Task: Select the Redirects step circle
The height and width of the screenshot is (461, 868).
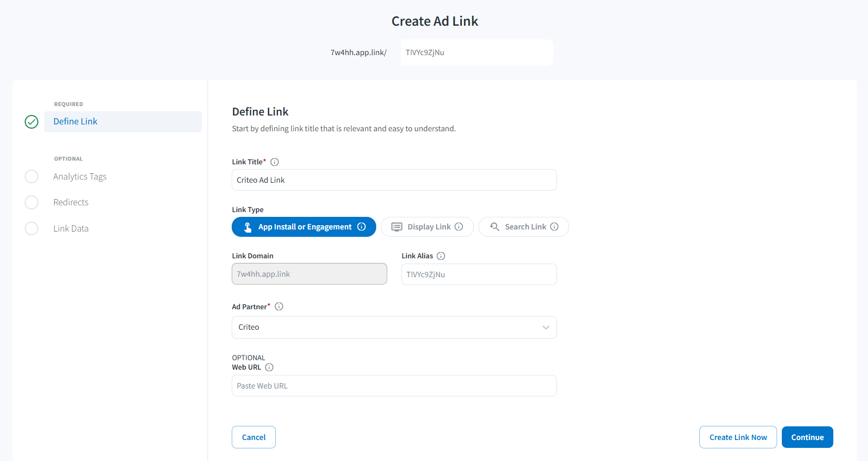Action: (32, 202)
